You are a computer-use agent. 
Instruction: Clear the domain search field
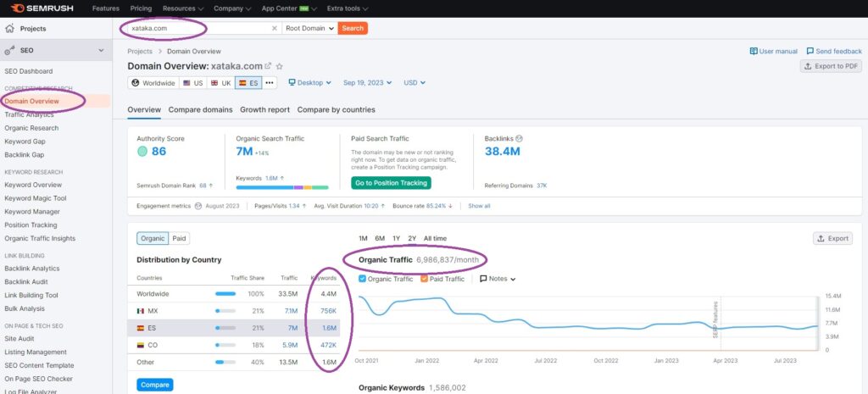click(274, 28)
